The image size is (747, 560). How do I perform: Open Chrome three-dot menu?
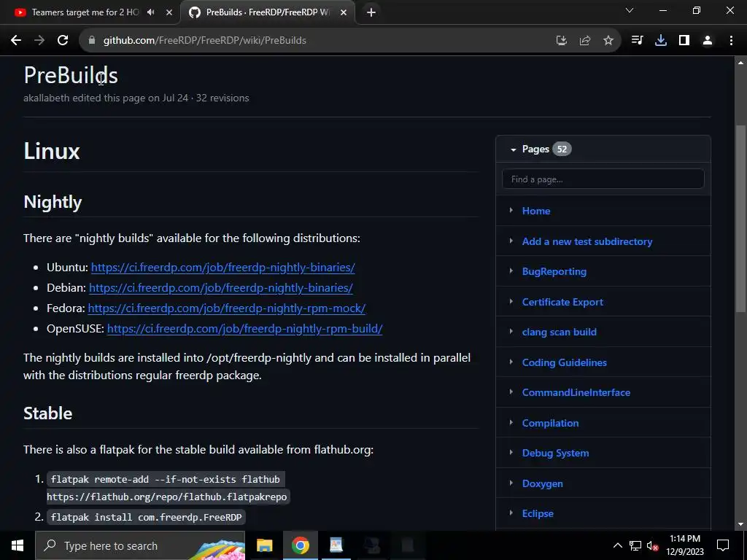tap(731, 41)
